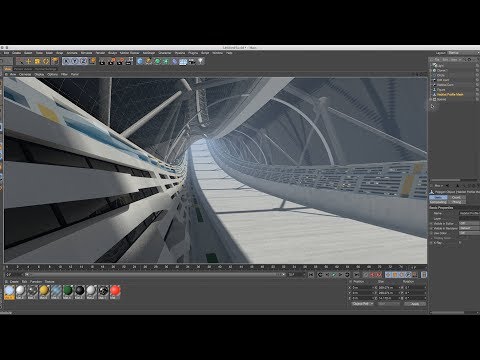This screenshot has width=480, height=360.
Task: Click the Floor/environment grid icon
Action: (x=183, y=61)
